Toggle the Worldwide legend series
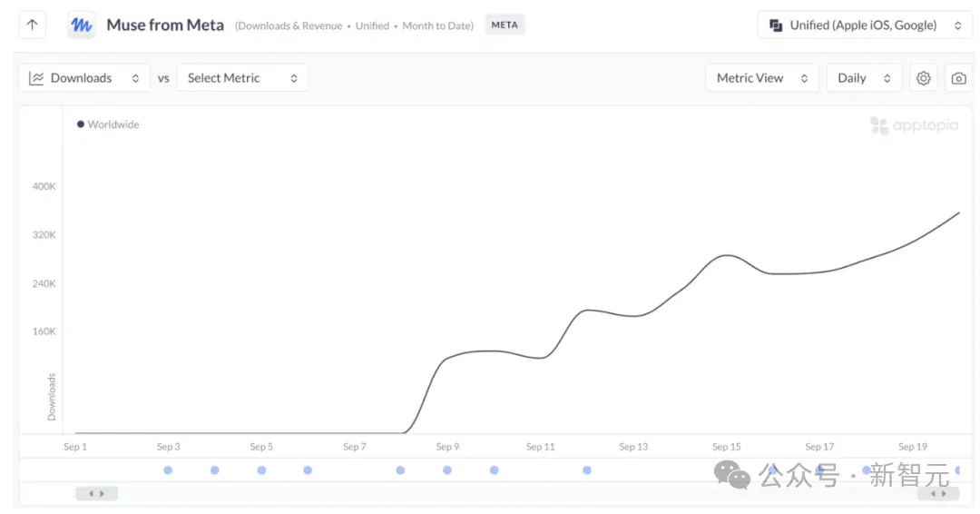This screenshot has width=980, height=514. tap(108, 124)
